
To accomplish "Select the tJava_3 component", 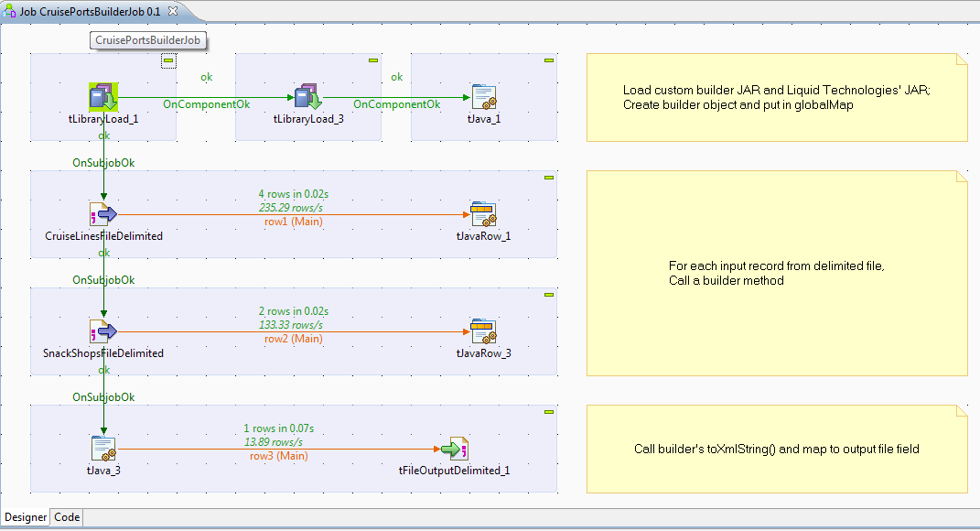I will point(103,447).
